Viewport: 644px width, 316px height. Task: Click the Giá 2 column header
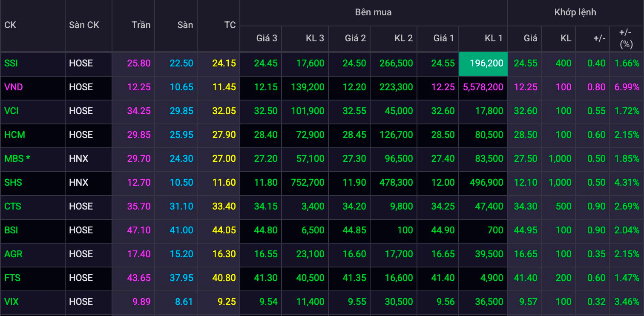tap(355, 38)
